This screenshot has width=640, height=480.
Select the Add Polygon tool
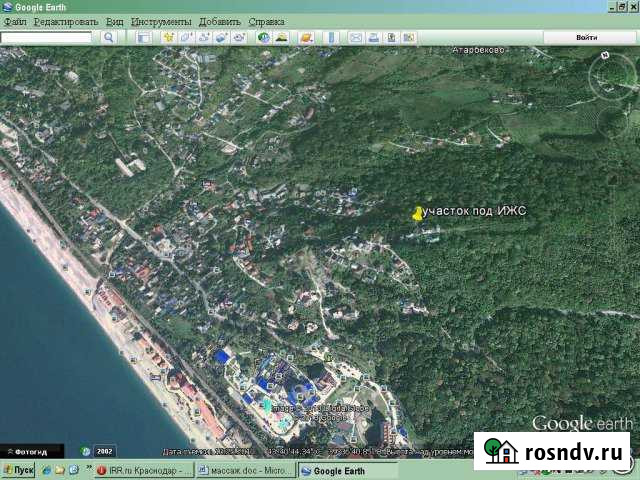[x=186, y=37]
